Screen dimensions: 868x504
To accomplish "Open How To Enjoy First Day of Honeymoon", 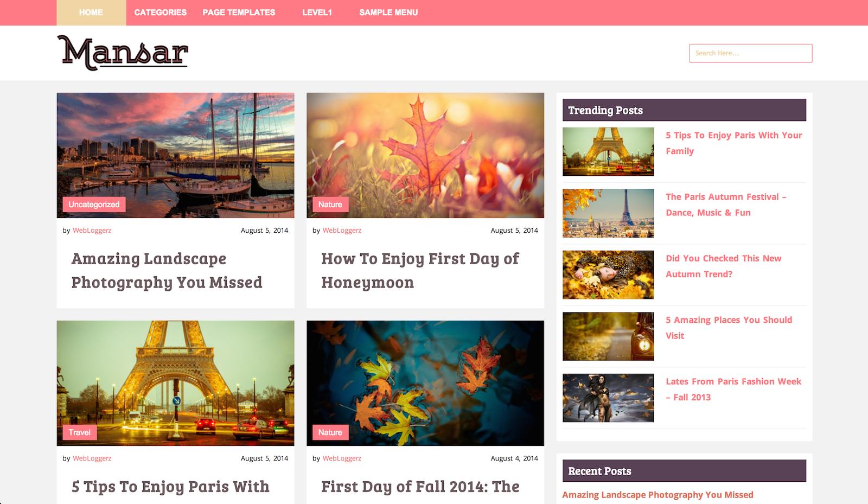I will pos(420,270).
